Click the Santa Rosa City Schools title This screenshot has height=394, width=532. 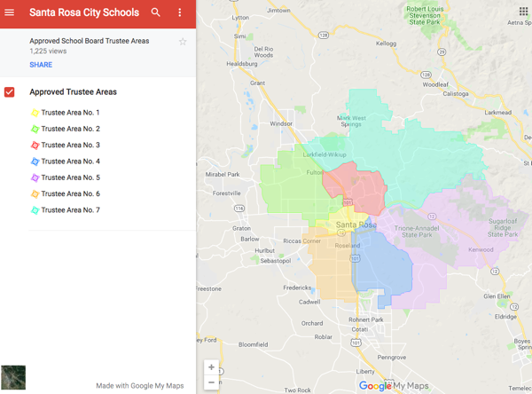[84, 12]
